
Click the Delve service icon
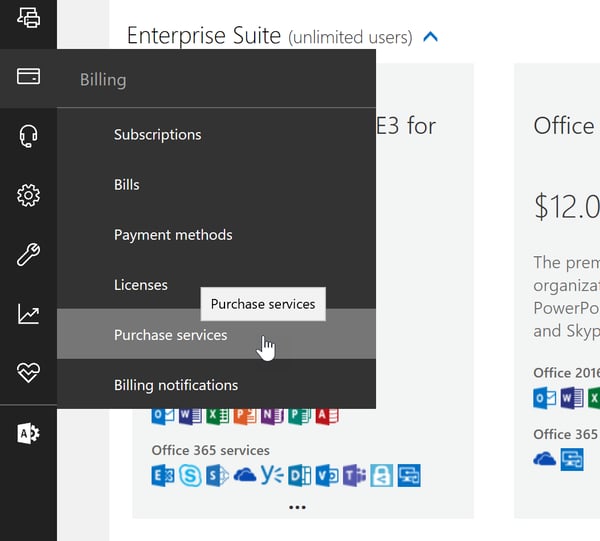pos(300,476)
